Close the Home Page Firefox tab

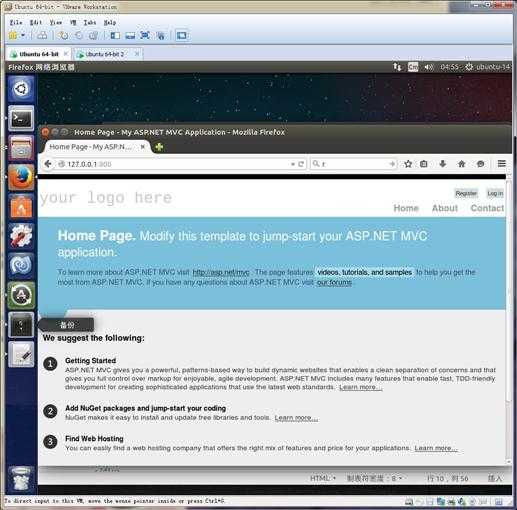pos(143,147)
